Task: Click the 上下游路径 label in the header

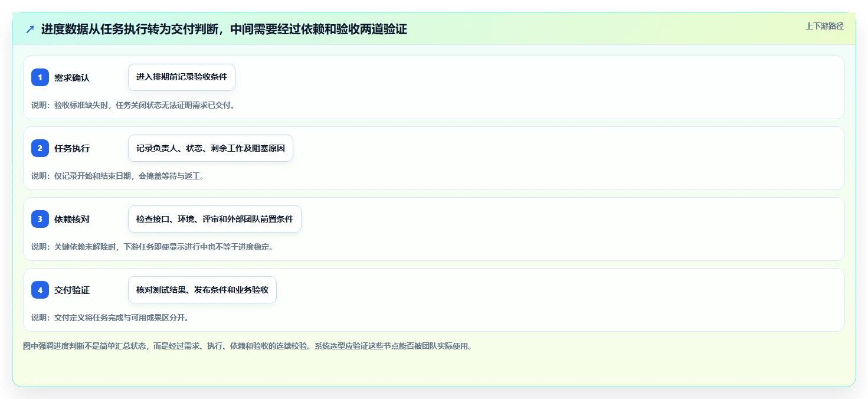Action: [x=825, y=26]
